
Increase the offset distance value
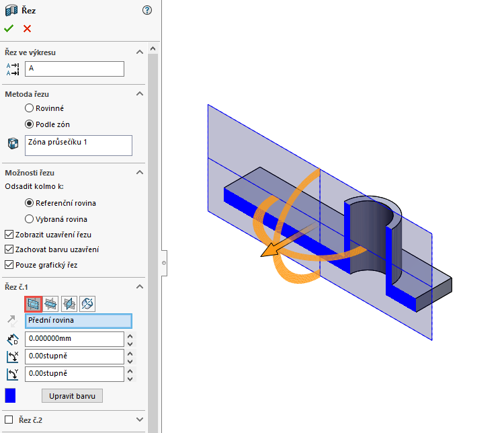[130, 336]
